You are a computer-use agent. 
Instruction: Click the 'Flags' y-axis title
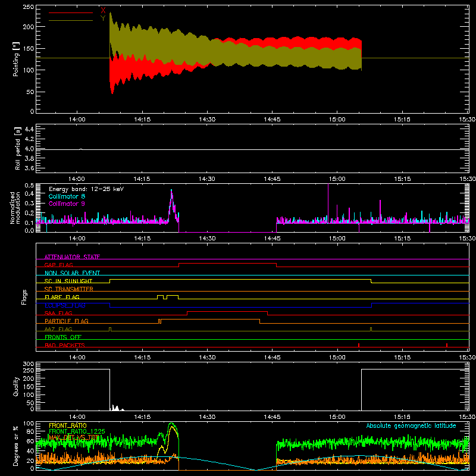tap(24, 297)
